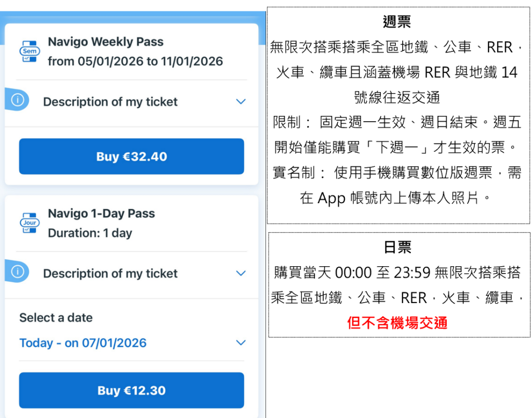Select the 'Today - on 07/01/2026' date field

click(x=83, y=343)
